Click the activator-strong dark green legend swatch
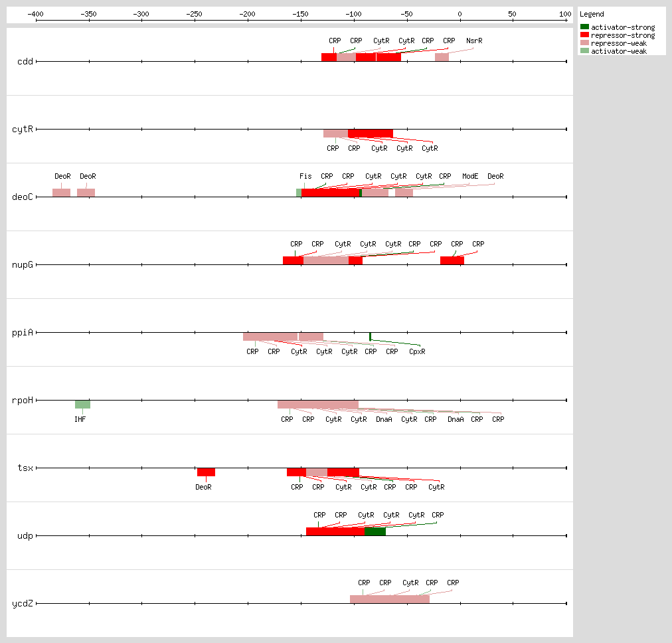Screen dimensions: 672x643 click(584, 27)
